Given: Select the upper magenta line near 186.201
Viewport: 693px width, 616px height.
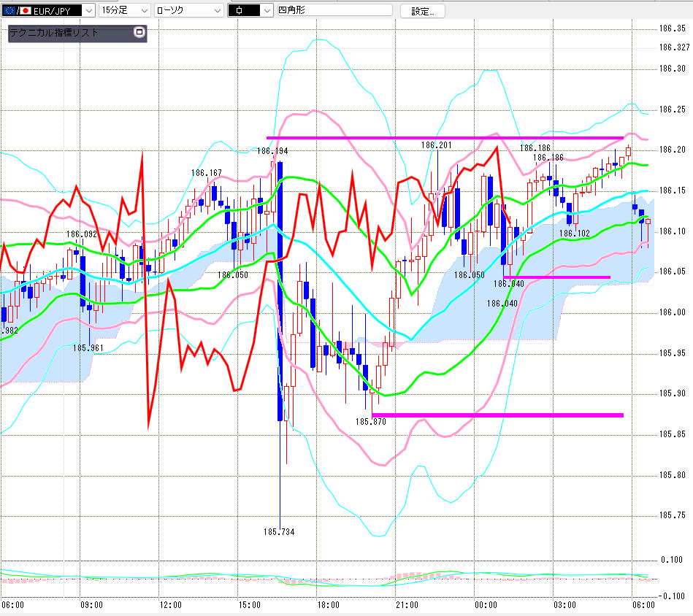Looking at the screenshot, I should [445, 138].
